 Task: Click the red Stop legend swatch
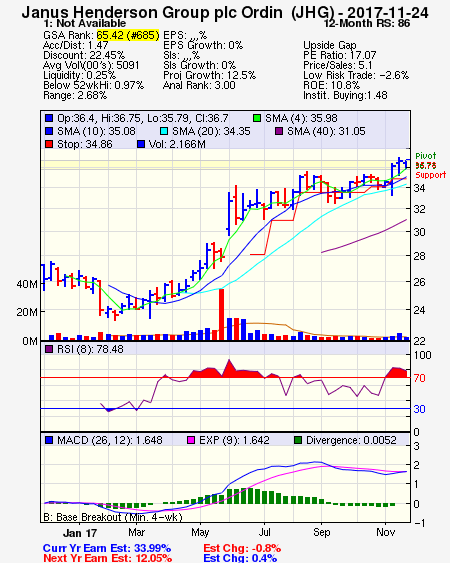[x=49, y=144]
